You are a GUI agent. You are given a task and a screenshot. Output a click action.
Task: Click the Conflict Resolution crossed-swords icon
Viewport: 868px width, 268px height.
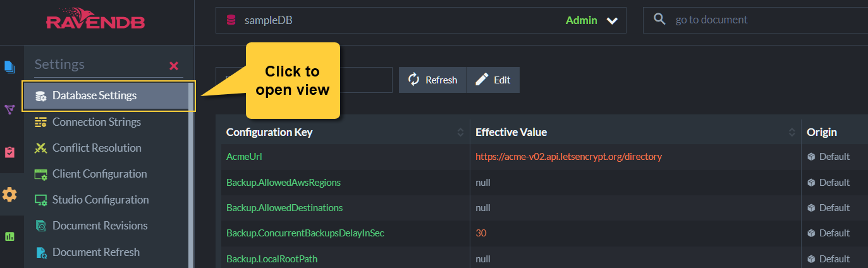(40, 148)
